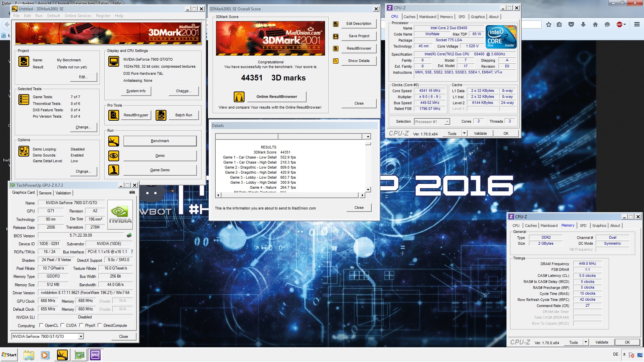Click the Details list scroll-down arrow
This screenshot has width=644, height=362.
pyautogui.click(x=368, y=190)
